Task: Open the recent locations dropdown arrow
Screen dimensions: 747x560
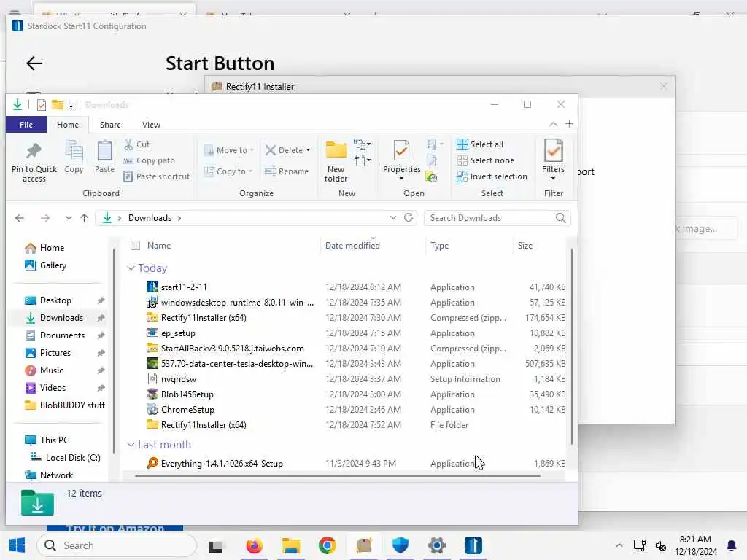Action: point(69,218)
